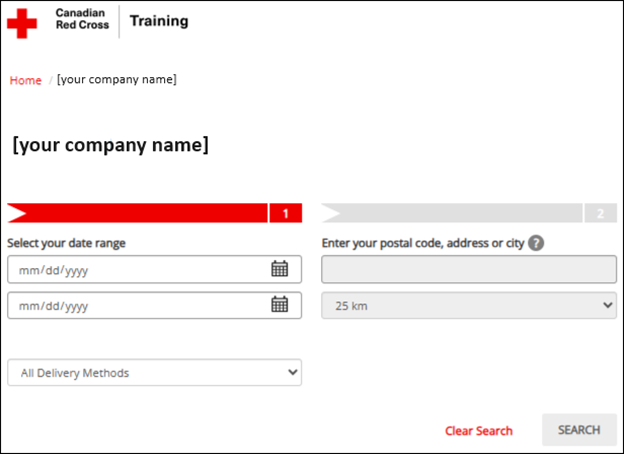Select the red step 1 bar
This screenshot has width=624, height=454.
click(x=154, y=213)
